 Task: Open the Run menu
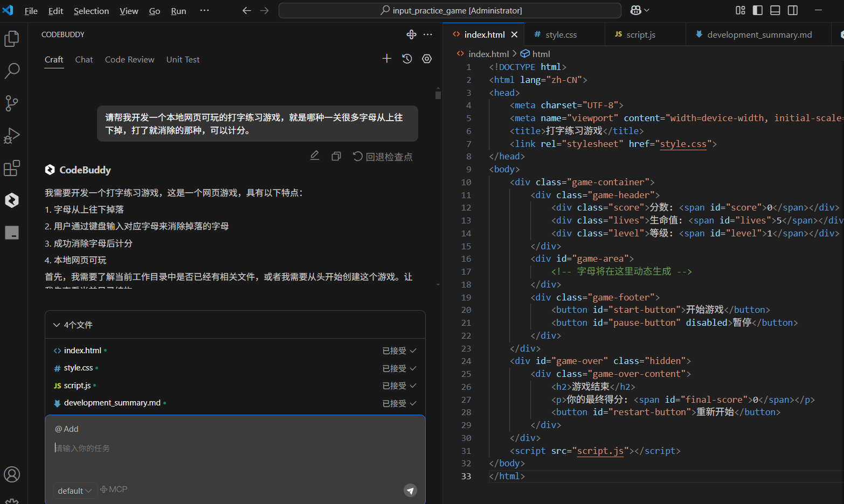[x=178, y=11]
